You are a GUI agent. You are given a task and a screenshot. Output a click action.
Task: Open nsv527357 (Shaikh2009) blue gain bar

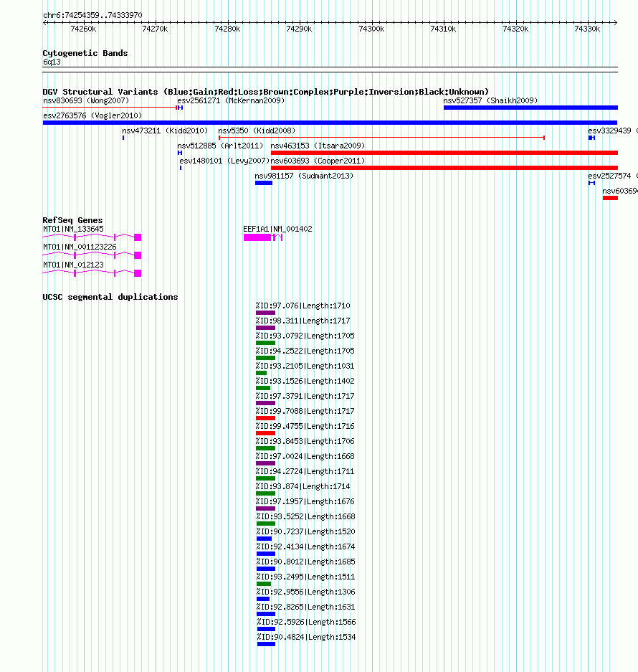530,108
